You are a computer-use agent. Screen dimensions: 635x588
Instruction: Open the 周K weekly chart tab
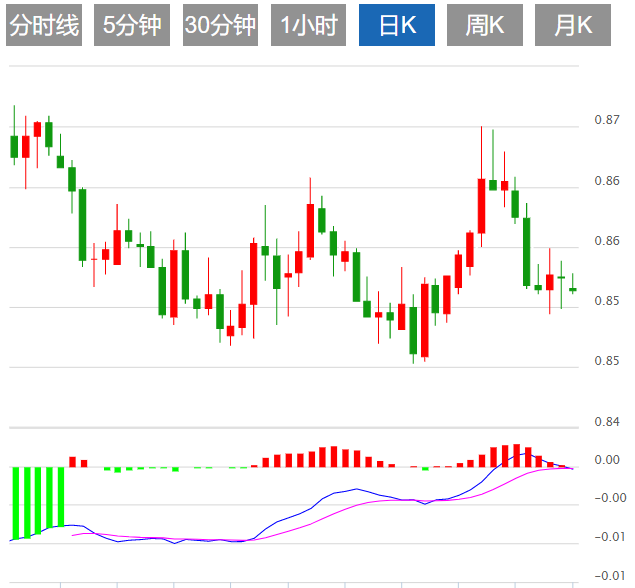(x=485, y=25)
